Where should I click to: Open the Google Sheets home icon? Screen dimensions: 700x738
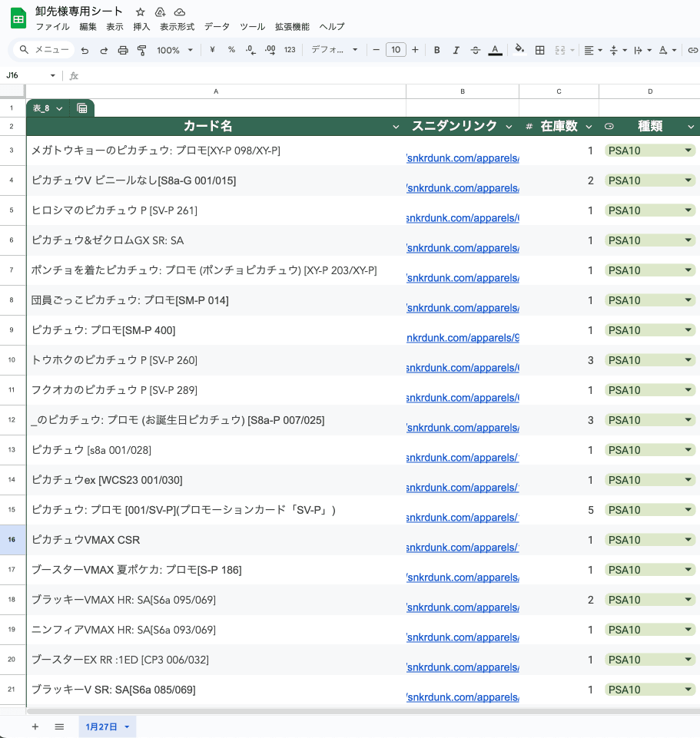click(18, 18)
